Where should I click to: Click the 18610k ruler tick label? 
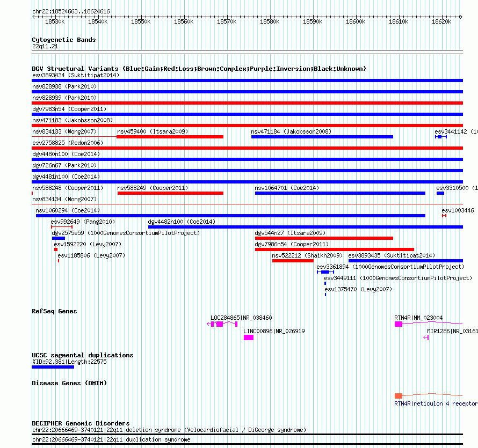(399, 21)
